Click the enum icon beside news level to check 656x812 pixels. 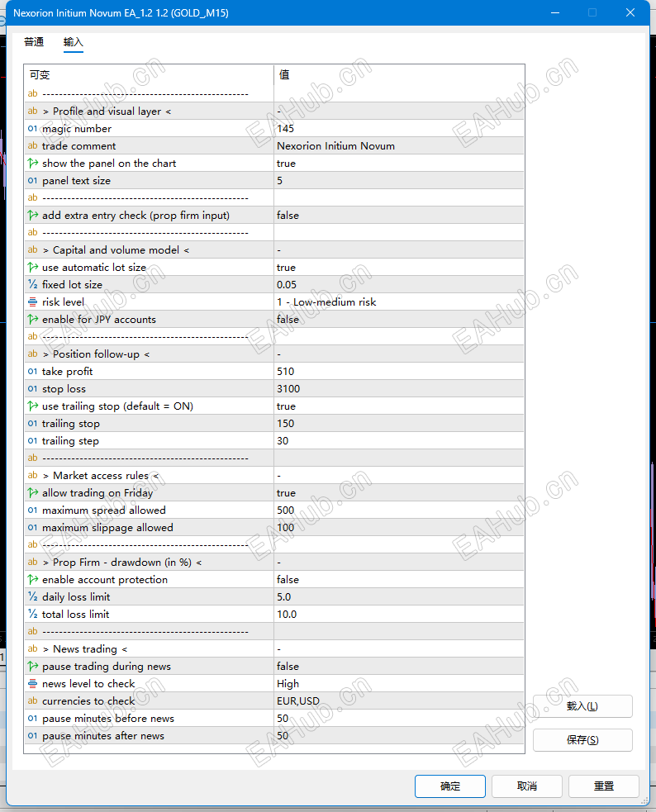(32, 684)
